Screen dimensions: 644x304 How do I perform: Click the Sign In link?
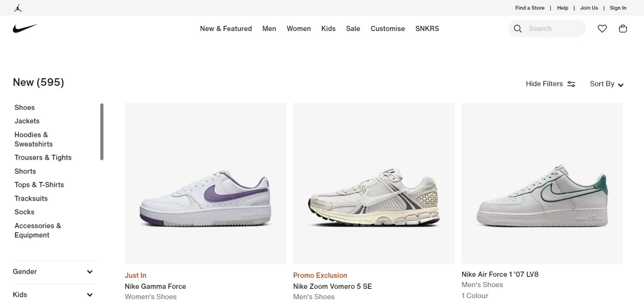point(618,8)
